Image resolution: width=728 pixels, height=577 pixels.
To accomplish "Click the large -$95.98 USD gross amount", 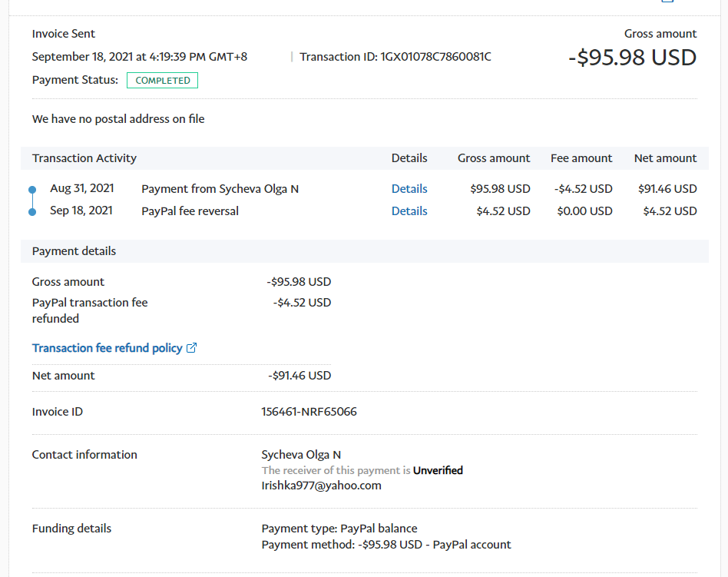I will 632,58.
